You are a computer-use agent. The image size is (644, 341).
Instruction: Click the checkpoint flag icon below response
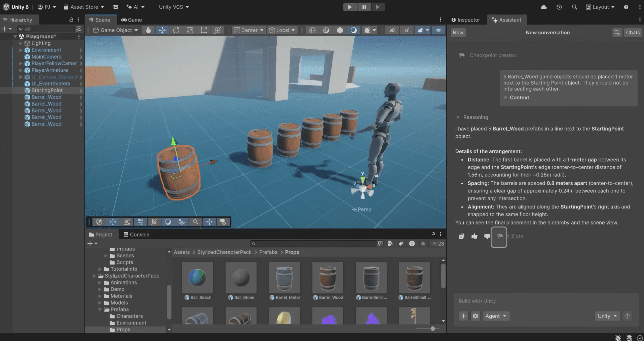coord(499,237)
